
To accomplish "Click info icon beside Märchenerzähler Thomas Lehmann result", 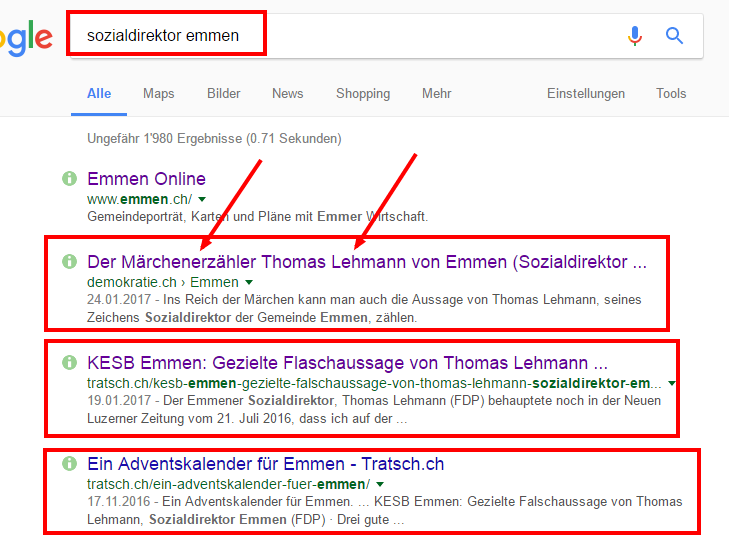I will [x=69, y=261].
